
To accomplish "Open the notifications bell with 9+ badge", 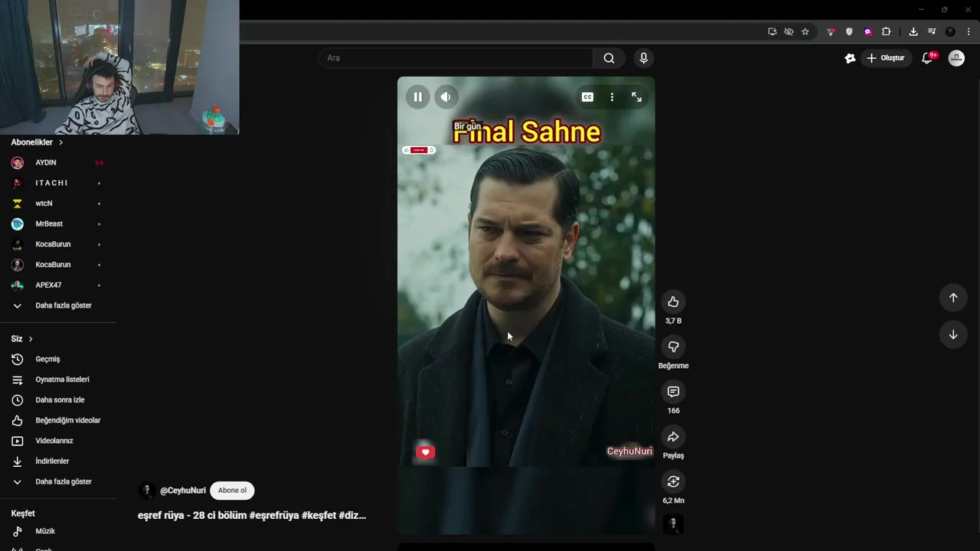I will [928, 58].
